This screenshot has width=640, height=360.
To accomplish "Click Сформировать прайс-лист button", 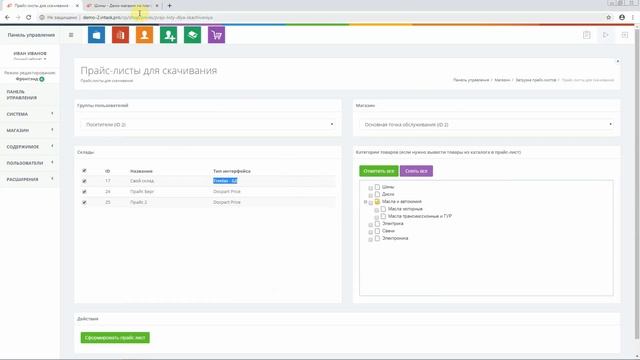I will (115, 338).
